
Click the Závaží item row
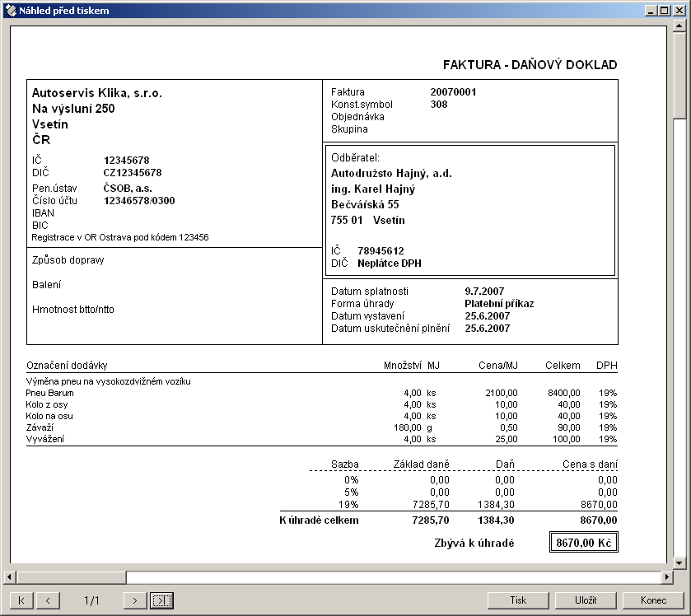[x=321, y=427]
